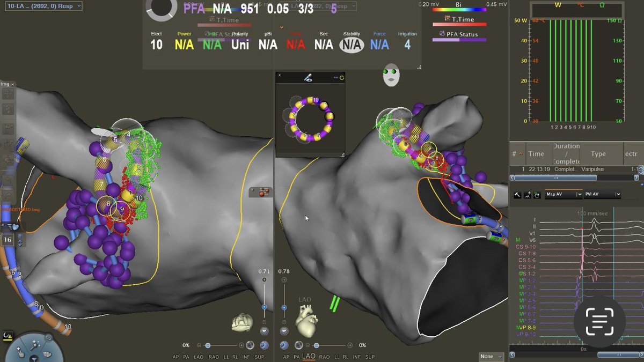Close the Img tool panel
The height and width of the screenshot is (362, 644).
[12, 84]
